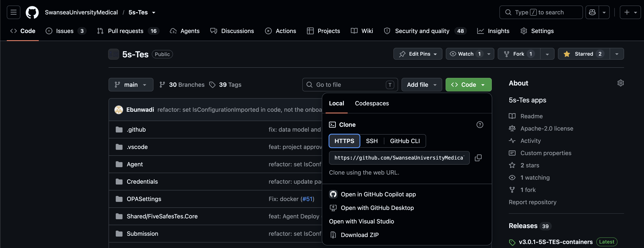
Task: Open the OPASettings folder
Action: (144, 199)
